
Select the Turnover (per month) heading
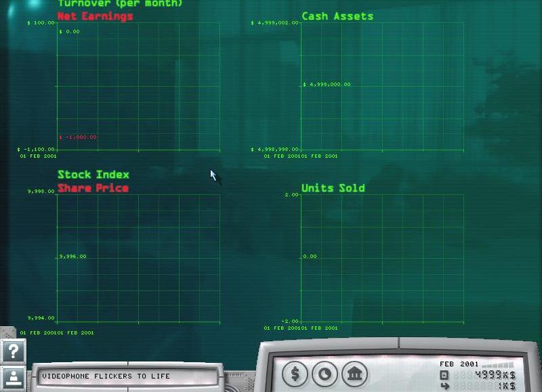120,4
